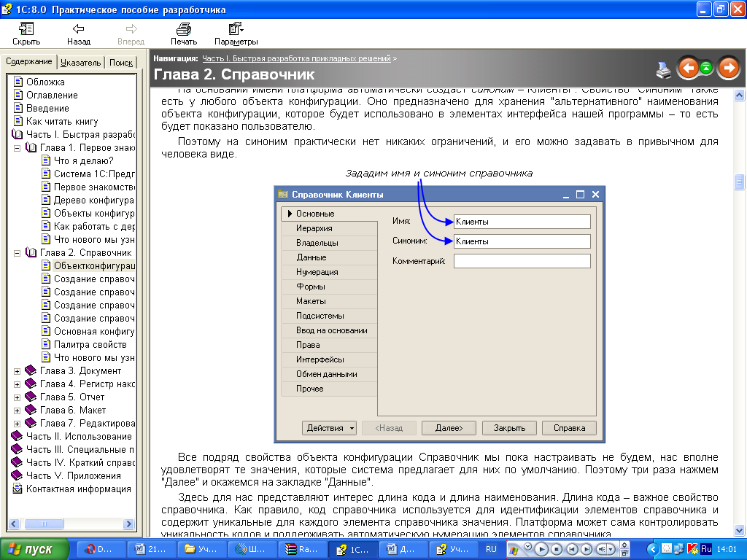Open the Оглавление contents entry
747x560 pixels.
tap(52, 96)
